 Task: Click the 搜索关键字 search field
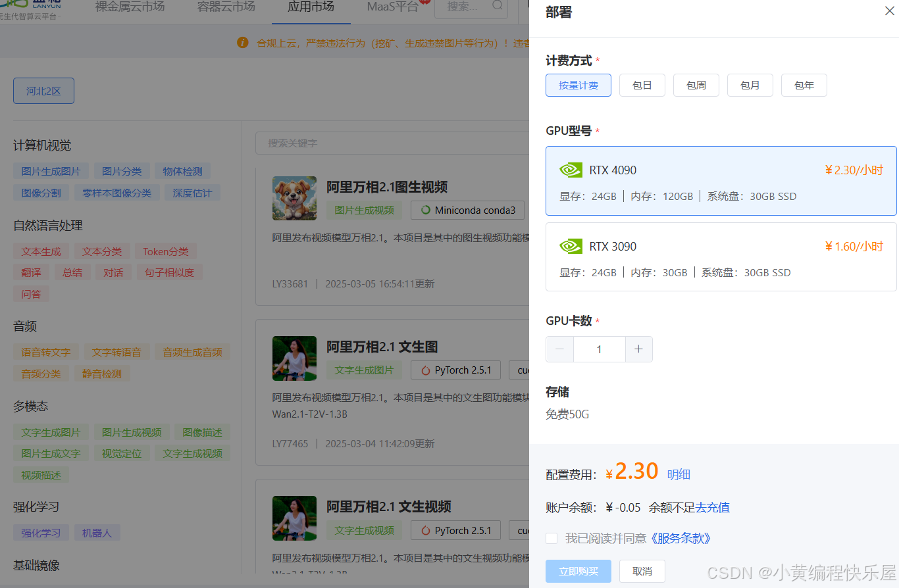[x=392, y=143]
